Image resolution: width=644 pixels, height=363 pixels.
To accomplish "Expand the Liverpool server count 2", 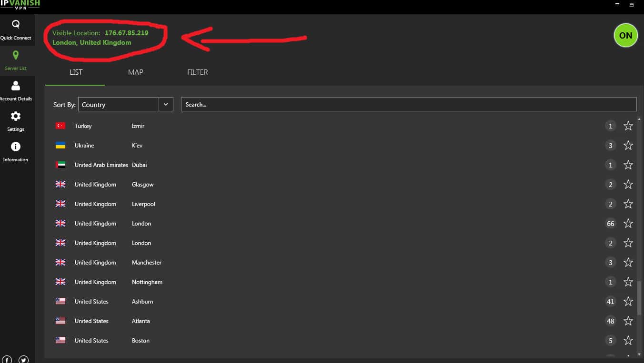I will pyautogui.click(x=610, y=204).
